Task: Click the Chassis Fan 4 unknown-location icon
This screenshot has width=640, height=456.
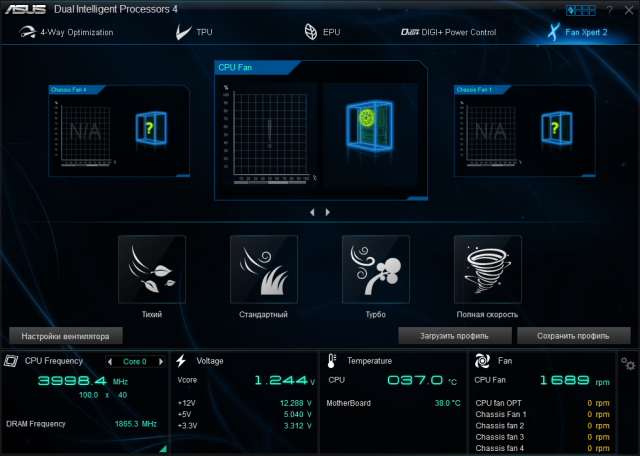Action: [x=151, y=129]
